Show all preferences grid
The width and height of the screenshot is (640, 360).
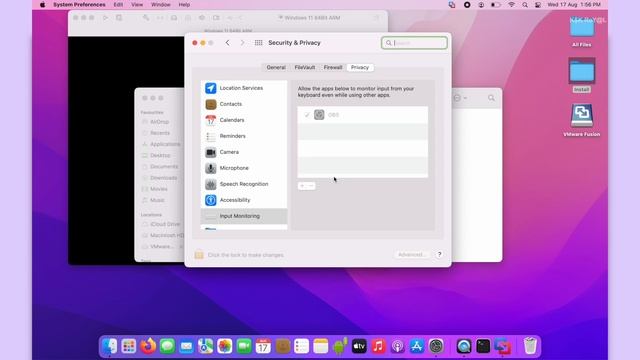(x=258, y=43)
